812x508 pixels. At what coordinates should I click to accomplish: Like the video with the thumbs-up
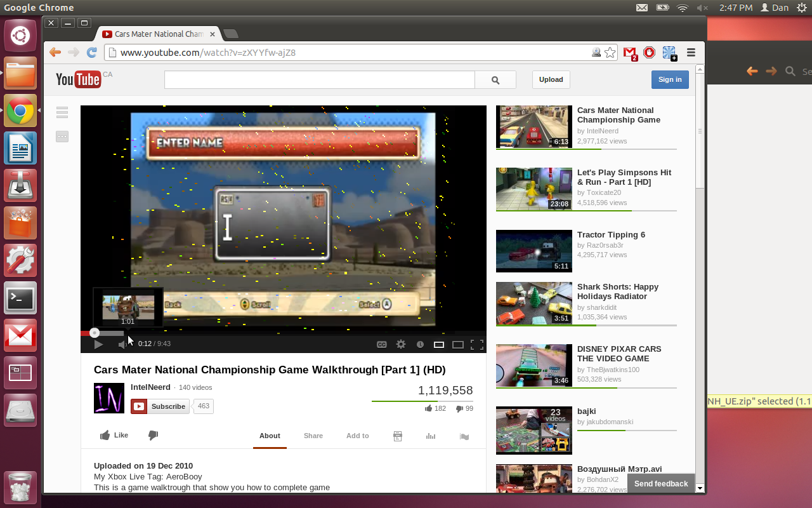click(x=114, y=435)
